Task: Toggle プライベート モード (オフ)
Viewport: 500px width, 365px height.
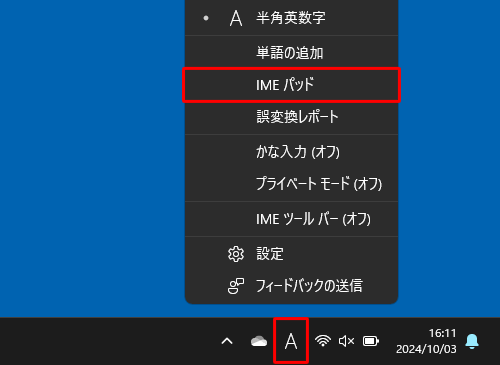Action: pos(291,184)
